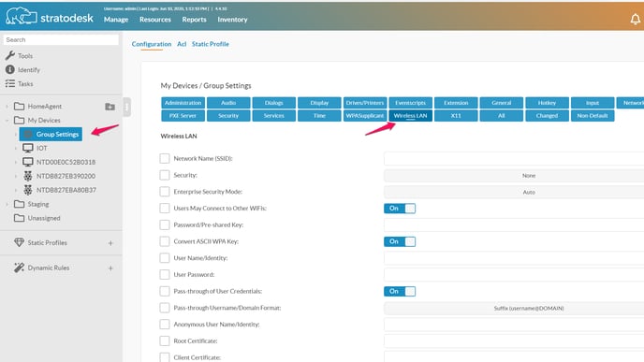The image size is (644, 362).
Task: Open Pass-through Username/Domain Format dropdown
Action: pos(514,308)
